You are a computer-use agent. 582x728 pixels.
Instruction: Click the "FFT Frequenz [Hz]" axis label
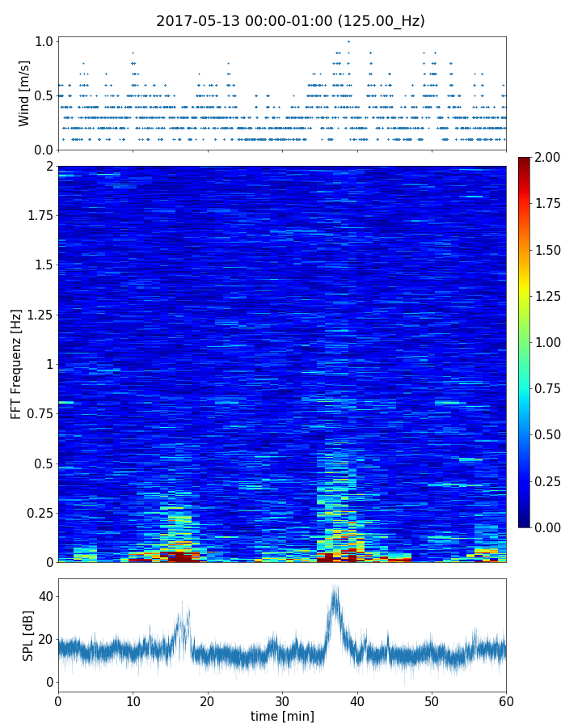[x=16, y=364]
